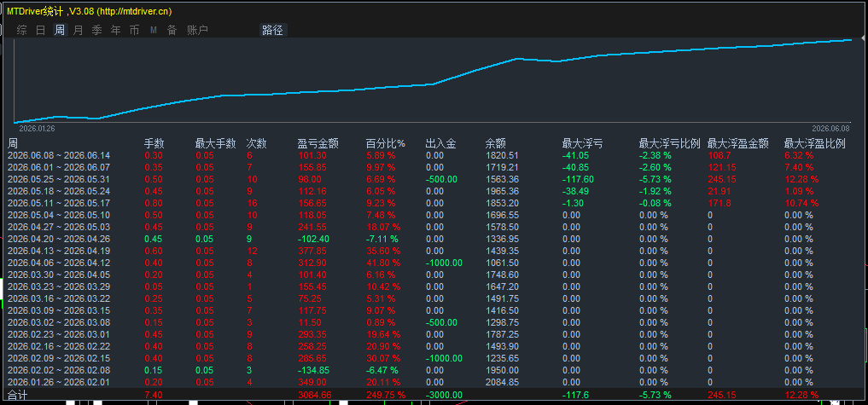
Task: Select the 周 weekly tab
Action: 60,31
